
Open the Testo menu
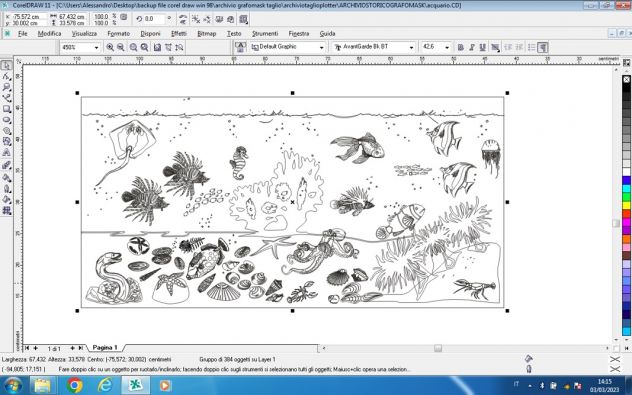click(x=234, y=33)
